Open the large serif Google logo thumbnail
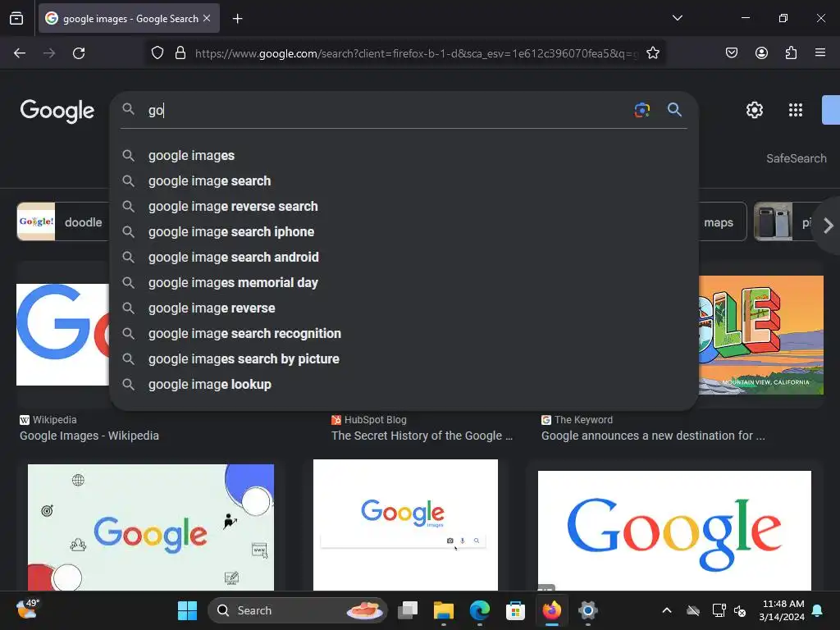This screenshot has width=840, height=630. pos(674,531)
